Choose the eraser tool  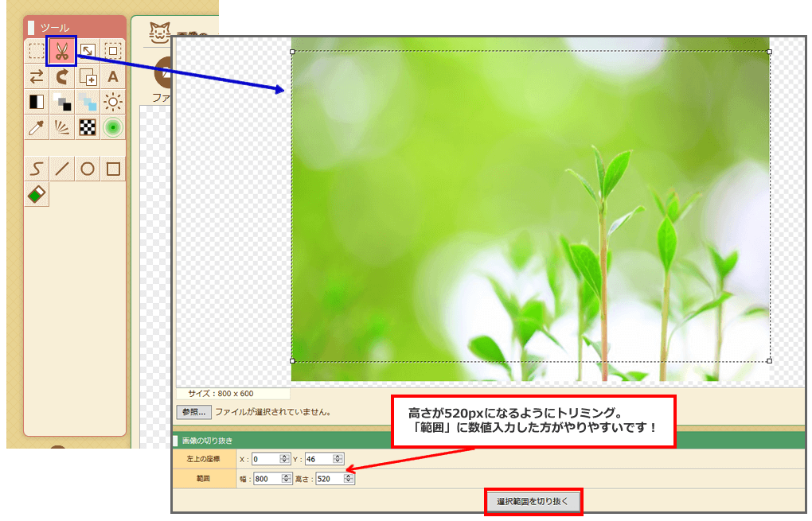point(37,194)
